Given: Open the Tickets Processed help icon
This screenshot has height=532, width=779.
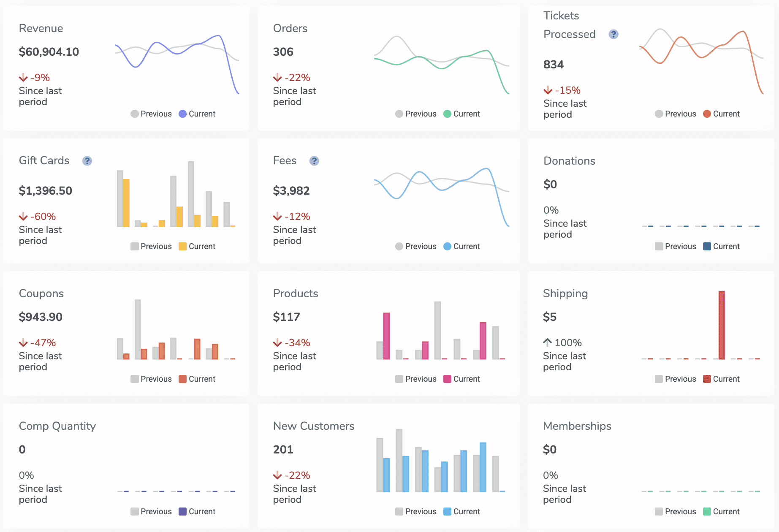Looking at the screenshot, I should point(613,34).
